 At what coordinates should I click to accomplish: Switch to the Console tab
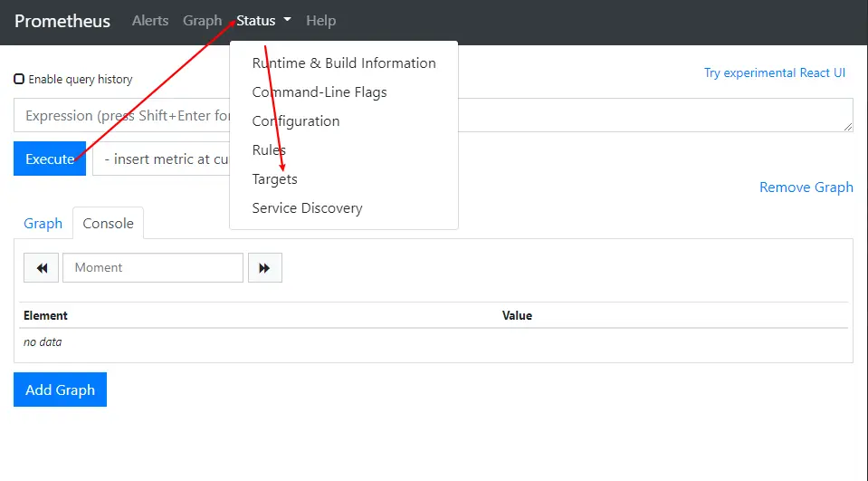108,224
